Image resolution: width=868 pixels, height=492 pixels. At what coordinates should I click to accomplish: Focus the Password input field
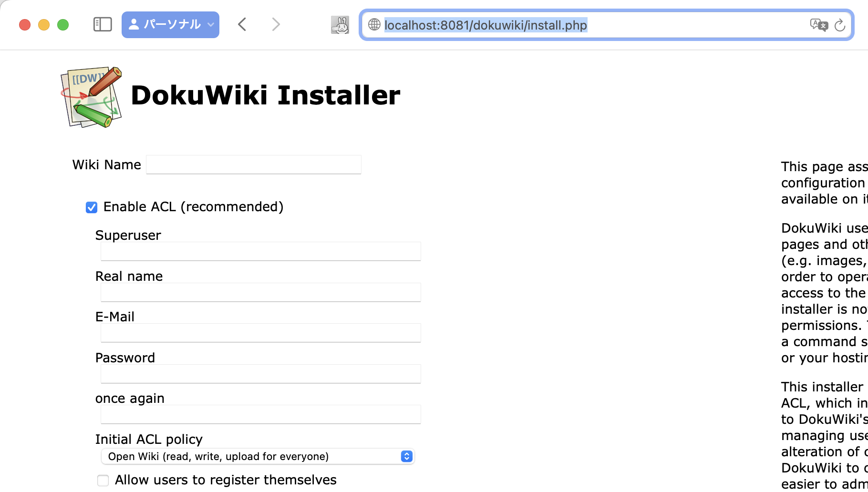pos(261,374)
